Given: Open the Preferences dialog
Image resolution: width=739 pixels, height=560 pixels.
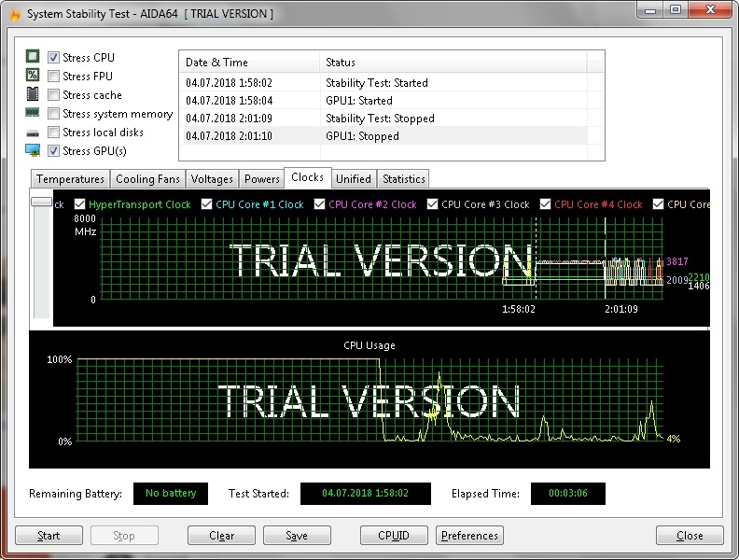Looking at the screenshot, I should pyautogui.click(x=469, y=536).
